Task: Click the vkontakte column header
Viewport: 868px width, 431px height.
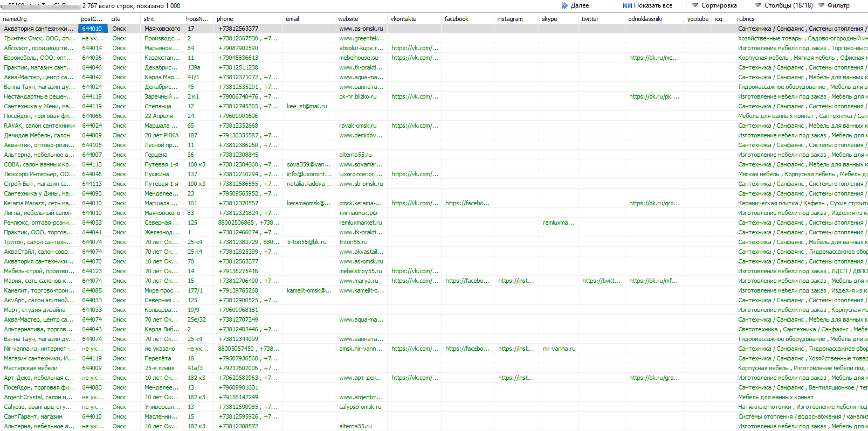Action: [414, 19]
